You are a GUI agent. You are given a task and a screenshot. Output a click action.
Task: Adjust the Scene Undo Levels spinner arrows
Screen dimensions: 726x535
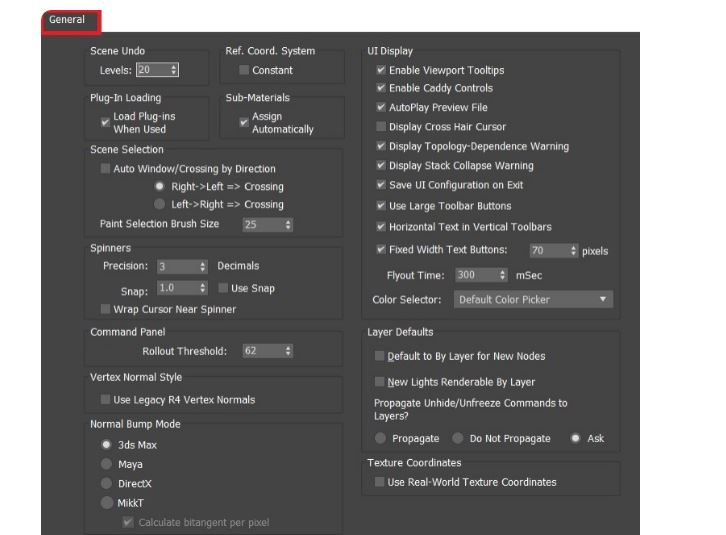click(174, 70)
